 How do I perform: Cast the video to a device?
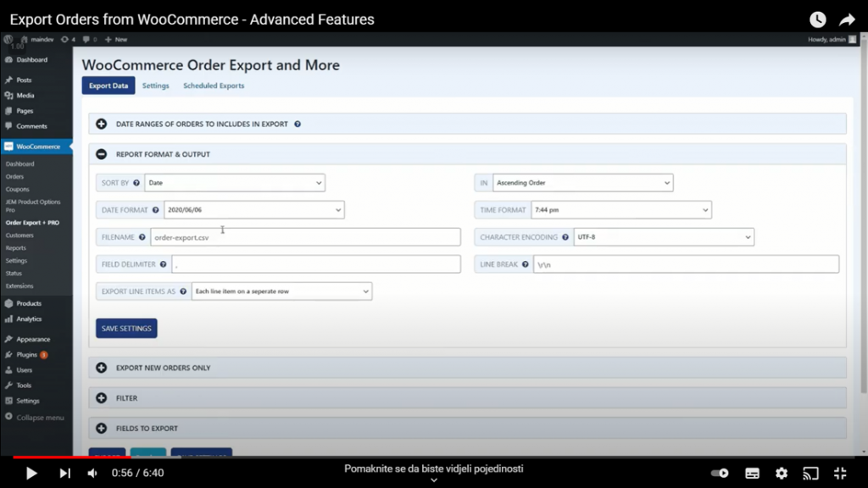click(810, 473)
